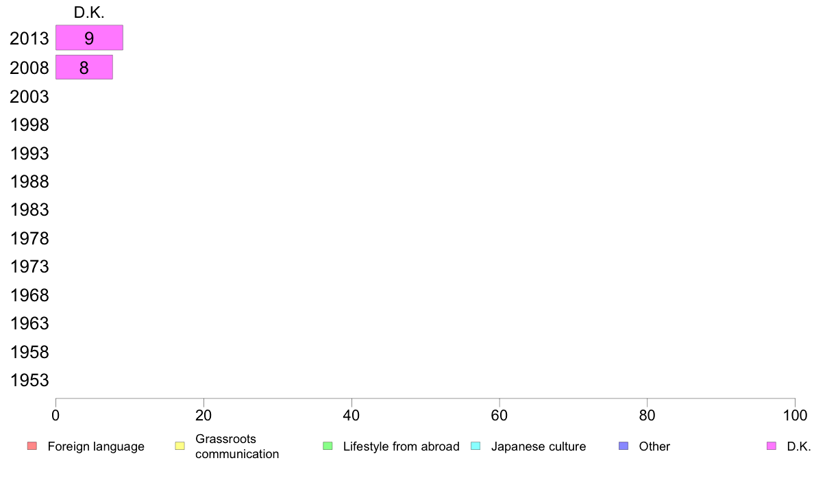
Task: Select the 2013 D.K. bar showing 9
Action: click(89, 38)
